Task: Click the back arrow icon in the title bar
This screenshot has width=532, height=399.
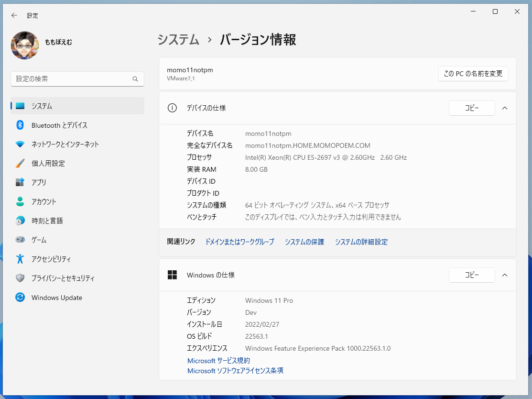Action: 14,15
